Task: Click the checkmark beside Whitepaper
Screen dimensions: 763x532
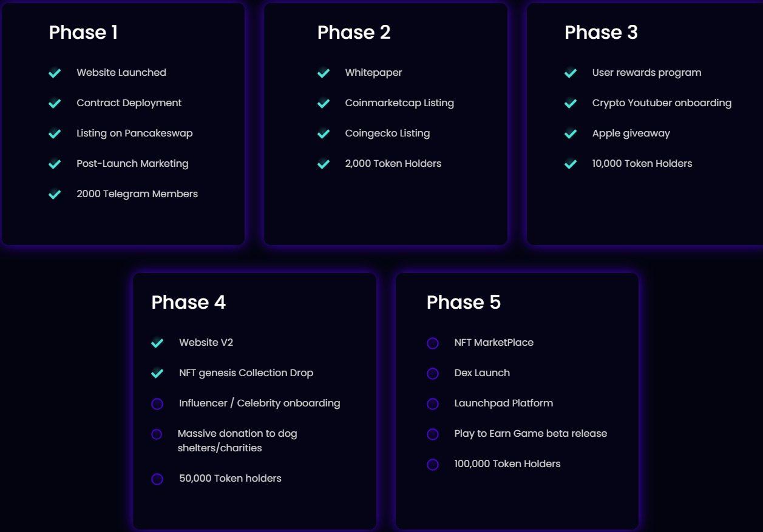Action: (x=324, y=73)
